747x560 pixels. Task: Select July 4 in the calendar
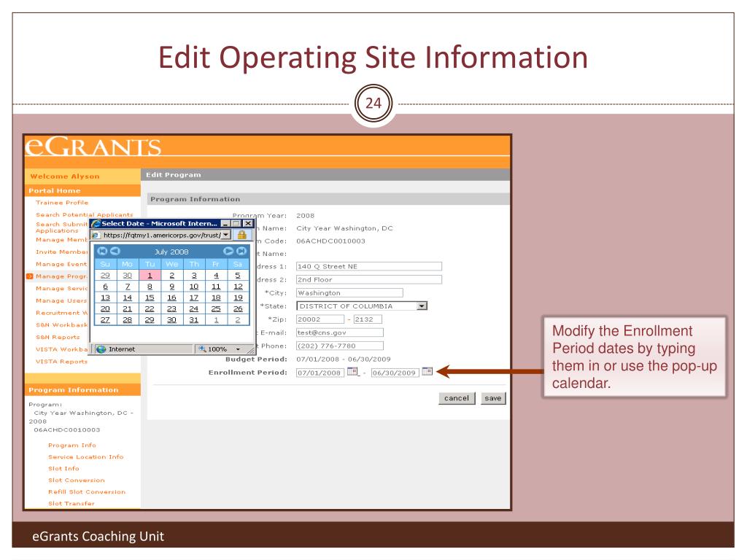tap(216, 275)
